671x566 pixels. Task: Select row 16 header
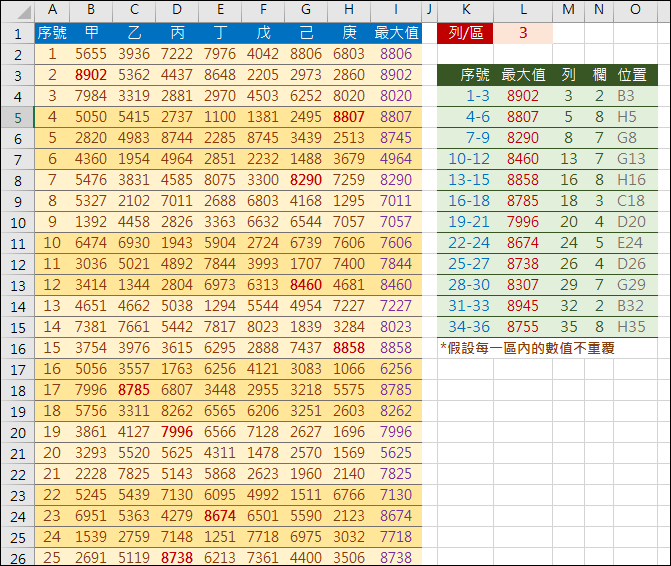18,348
